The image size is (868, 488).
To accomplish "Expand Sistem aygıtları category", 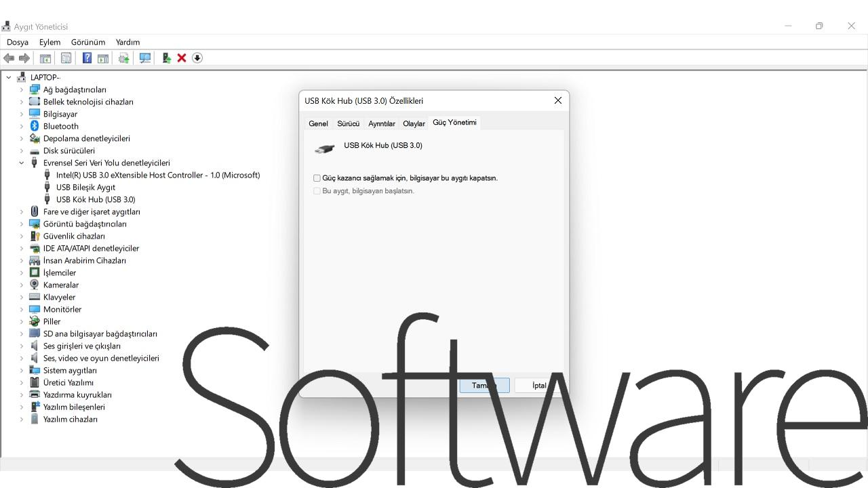I will click(x=21, y=370).
